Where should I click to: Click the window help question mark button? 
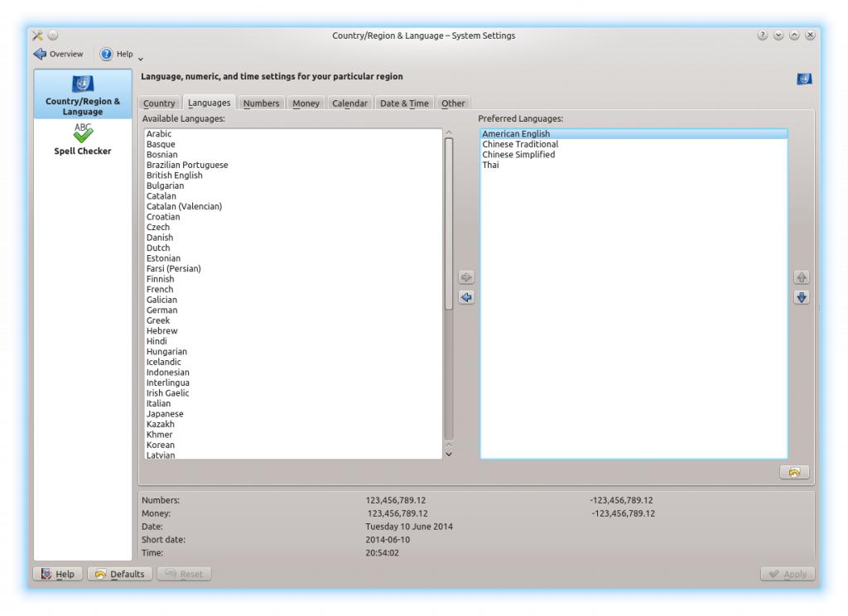[762, 36]
